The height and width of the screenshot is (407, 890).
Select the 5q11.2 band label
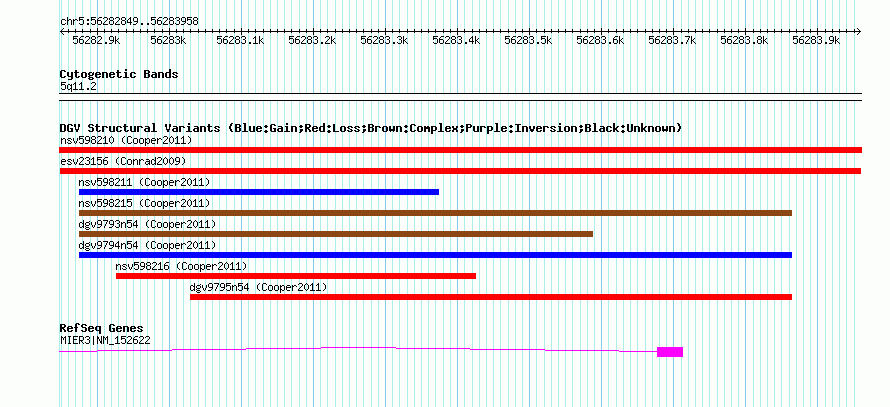[79, 87]
